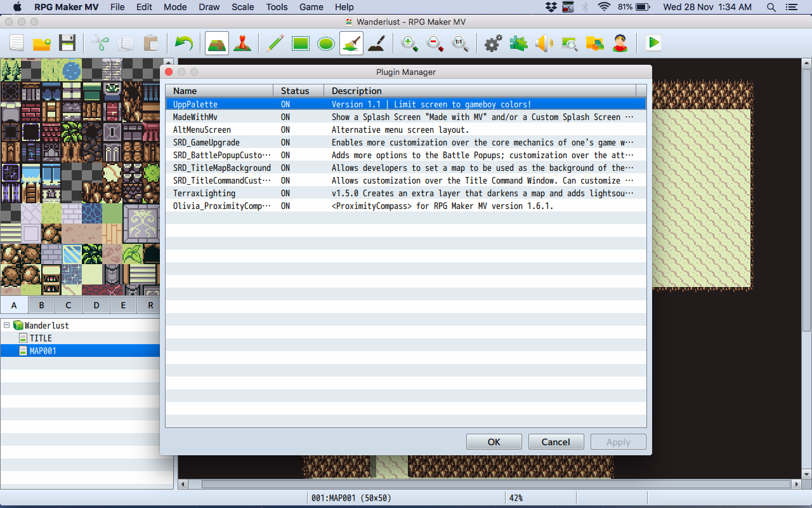Click OK in Plugin Manager
The image size is (812, 508).
pos(494,442)
